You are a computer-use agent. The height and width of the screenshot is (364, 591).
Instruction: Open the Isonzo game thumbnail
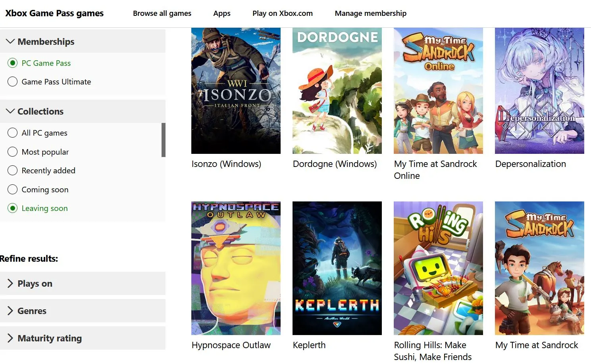(236, 90)
